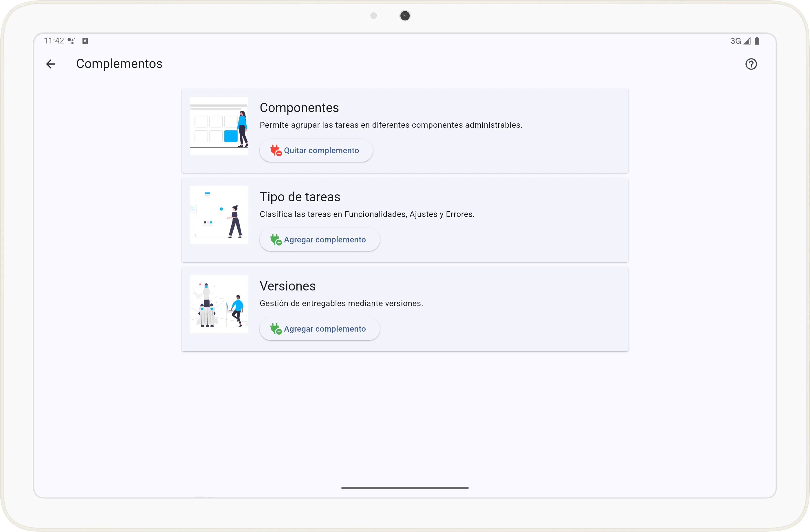The image size is (810, 532).
Task: Click the rocket illustration in Versiones card
Action: click(219, 304)
